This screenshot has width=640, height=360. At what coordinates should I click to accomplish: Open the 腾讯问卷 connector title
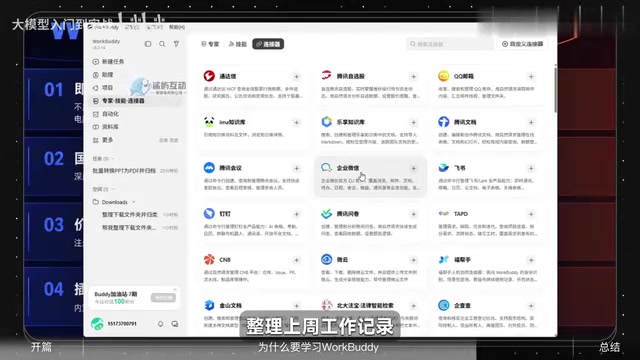click(x=348, y=214)
